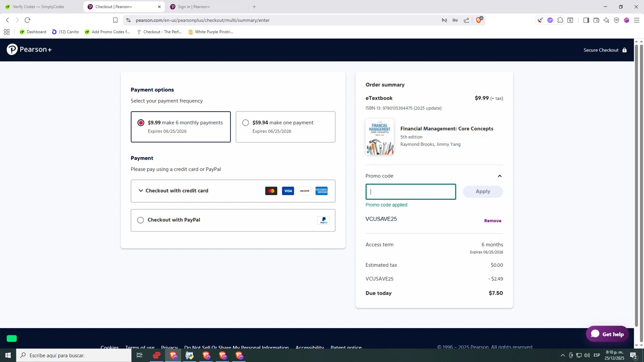Switch to Verify Codes — SimplyCodes tab
The height and width of the screenshot is (362, 644).
(39, 7)
